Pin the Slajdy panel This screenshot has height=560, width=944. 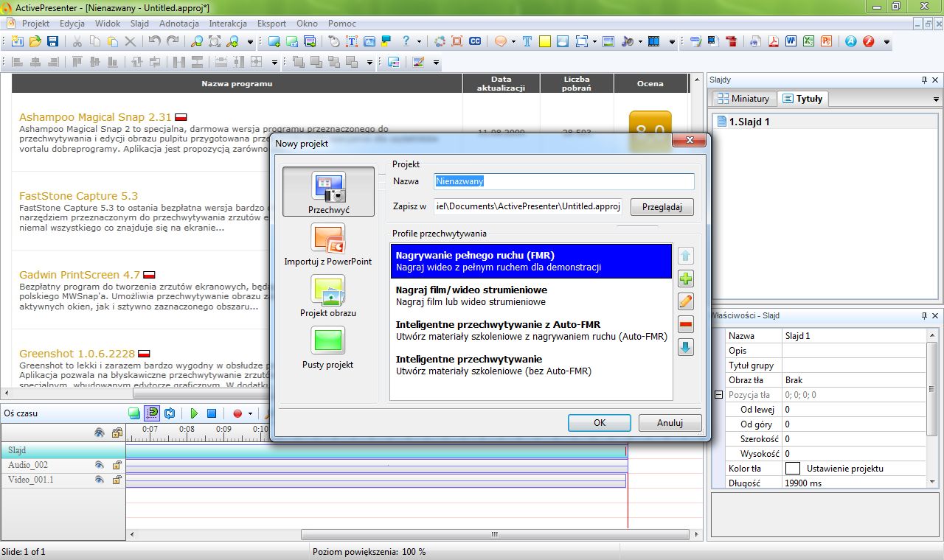tap(924, 80)
